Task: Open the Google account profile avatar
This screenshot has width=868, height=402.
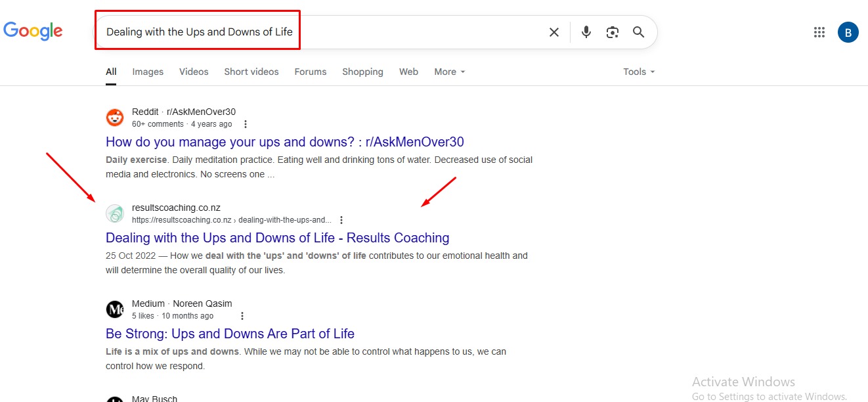Action: pyautogui.click(x=848, y=32)
